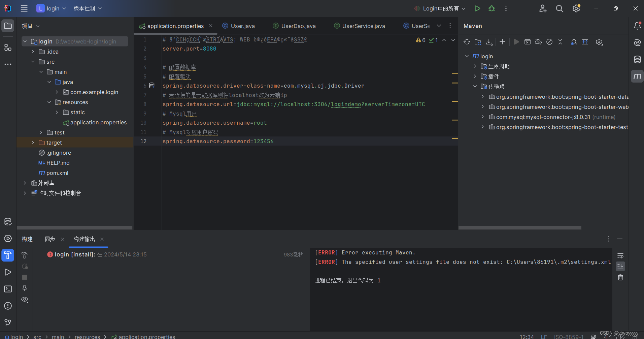
Task: Expand the target folder
Action: [33, 142]
